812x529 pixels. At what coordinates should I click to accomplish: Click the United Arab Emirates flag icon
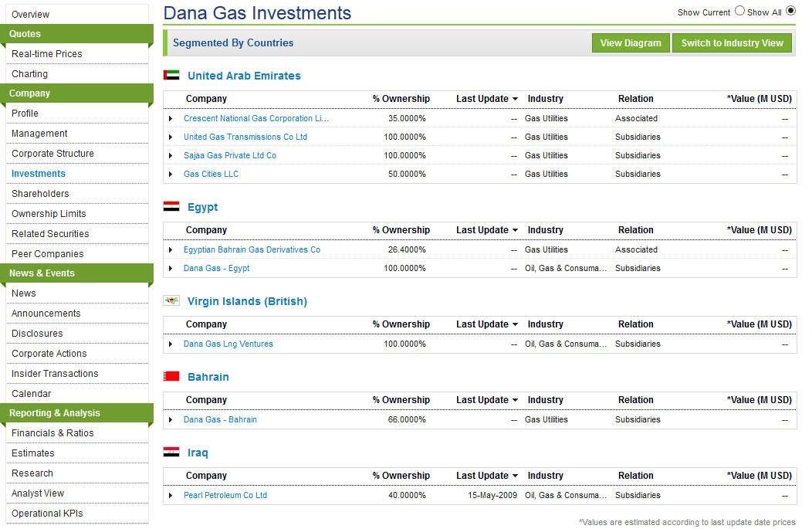point(171,75)
